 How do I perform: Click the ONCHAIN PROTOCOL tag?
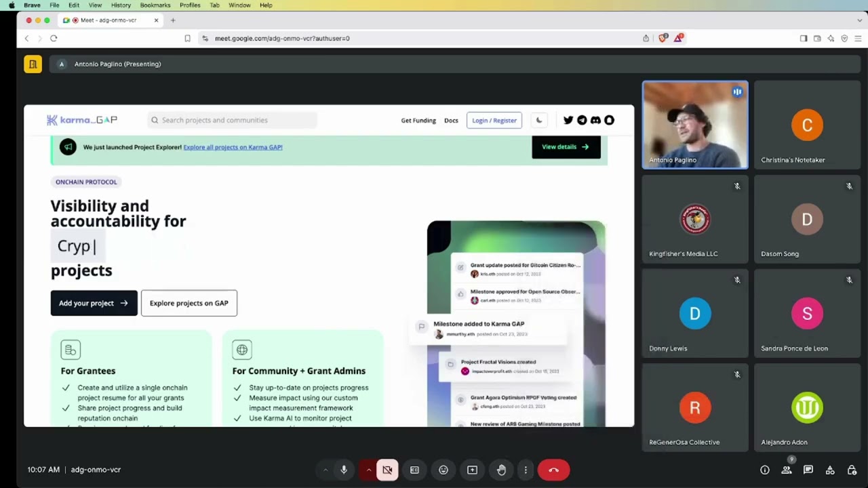pyautogui.click(x=86, y=182)
